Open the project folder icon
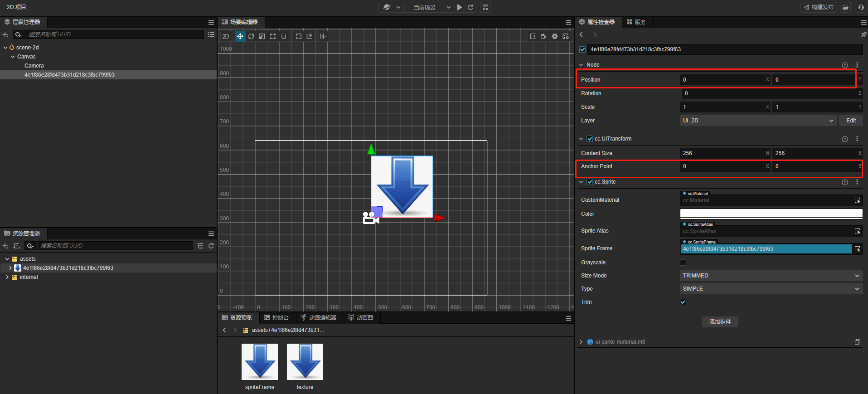Image resolution: width=868 pixels, height=394 pixels. [845, 7]
